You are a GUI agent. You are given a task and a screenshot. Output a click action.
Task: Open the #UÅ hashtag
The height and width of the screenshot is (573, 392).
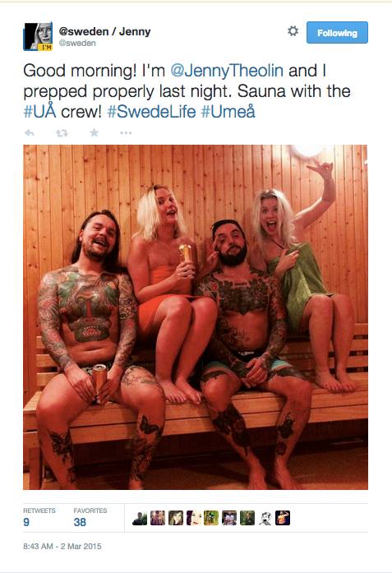[39, 112]
